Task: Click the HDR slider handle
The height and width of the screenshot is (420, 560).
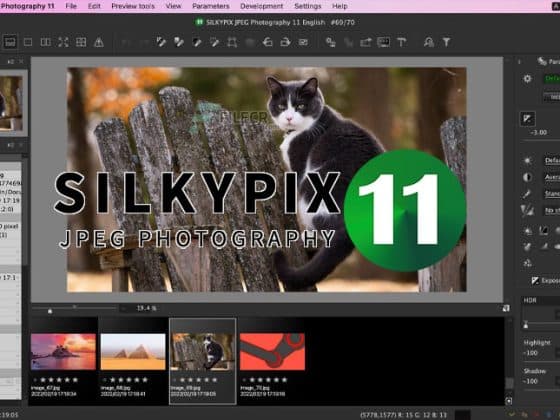Action: (526, 325)
